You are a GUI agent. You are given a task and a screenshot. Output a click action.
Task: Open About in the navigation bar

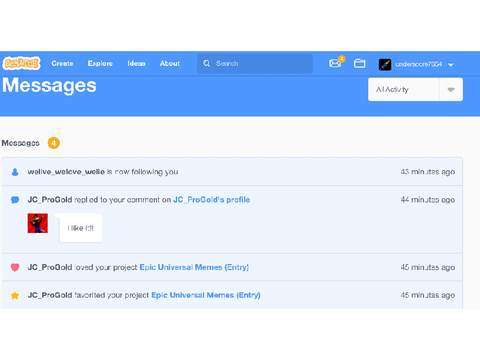coord(170,63)
